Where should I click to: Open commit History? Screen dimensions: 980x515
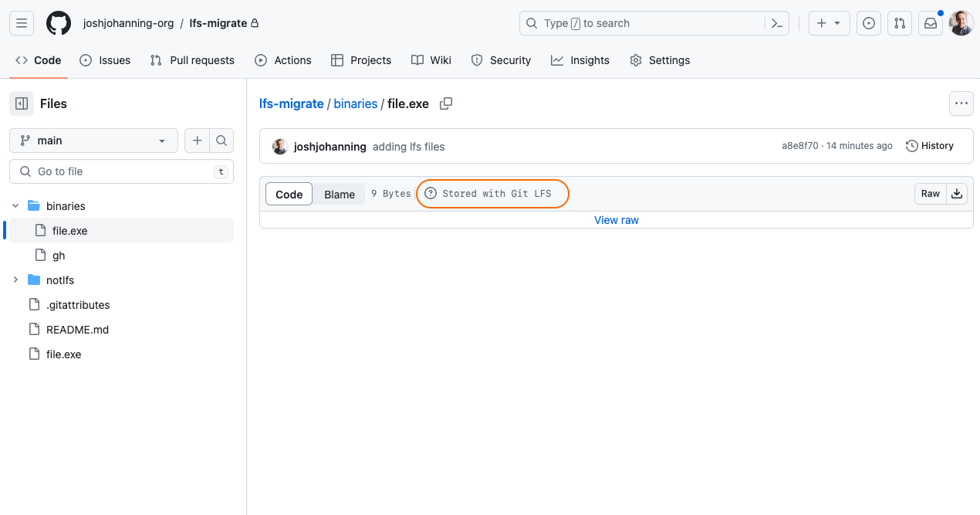tap(930, 146)
